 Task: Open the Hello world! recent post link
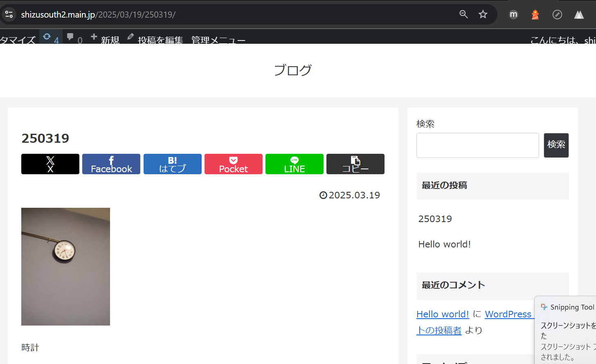point(444,244)
